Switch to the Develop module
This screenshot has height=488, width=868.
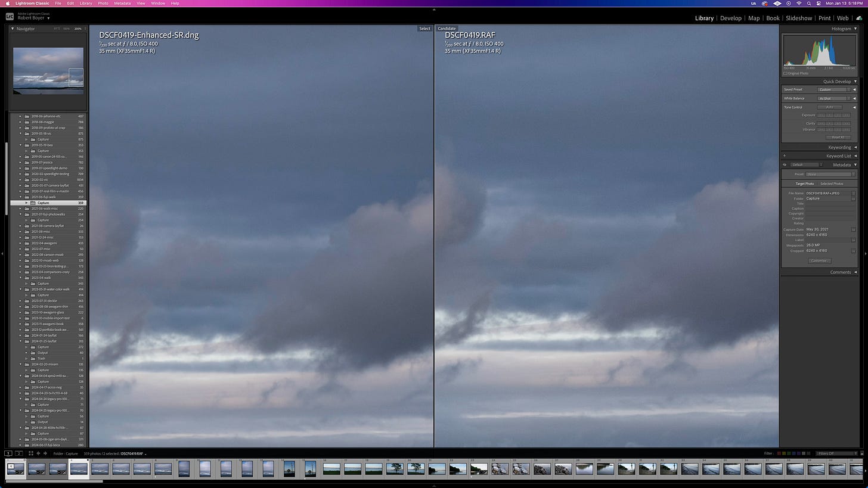731,18
